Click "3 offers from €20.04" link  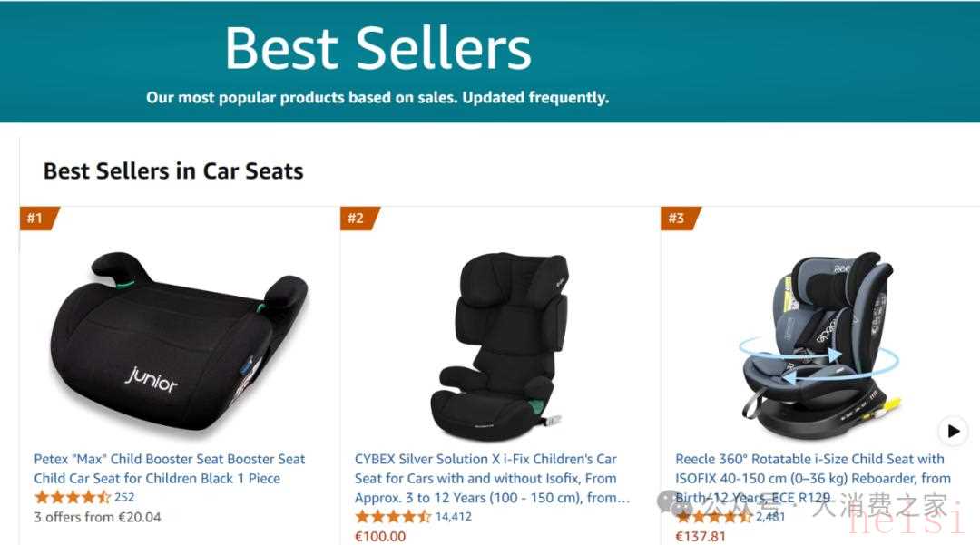click(97, 517)
